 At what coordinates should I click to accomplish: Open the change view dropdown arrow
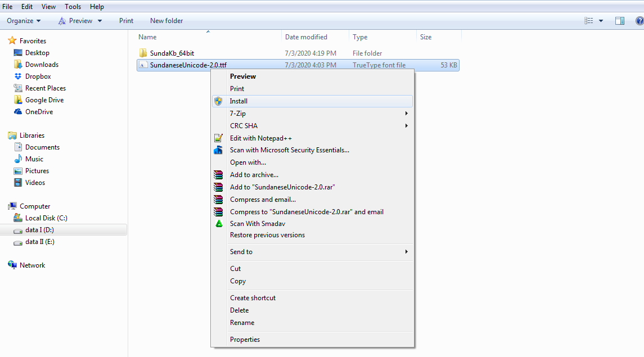pos(601,21)
